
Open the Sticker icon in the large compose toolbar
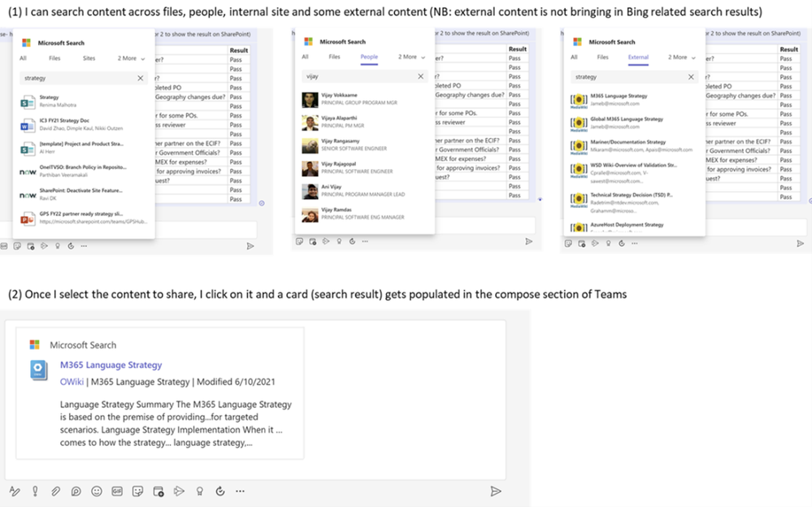pyautogui.click(x=137, y=492)
